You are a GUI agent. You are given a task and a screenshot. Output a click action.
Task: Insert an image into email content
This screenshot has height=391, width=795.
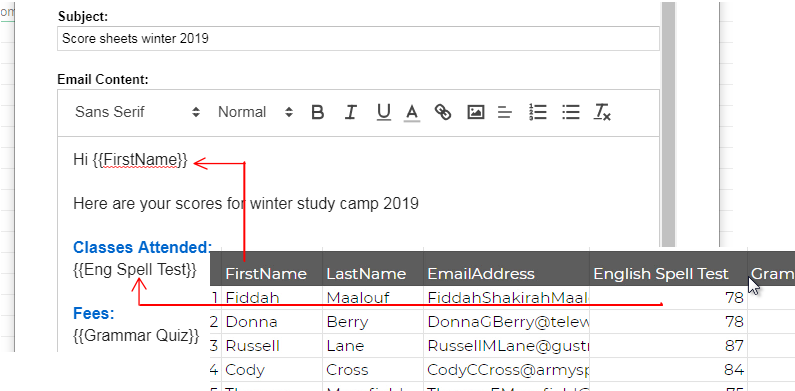click(x=475, y=112)
